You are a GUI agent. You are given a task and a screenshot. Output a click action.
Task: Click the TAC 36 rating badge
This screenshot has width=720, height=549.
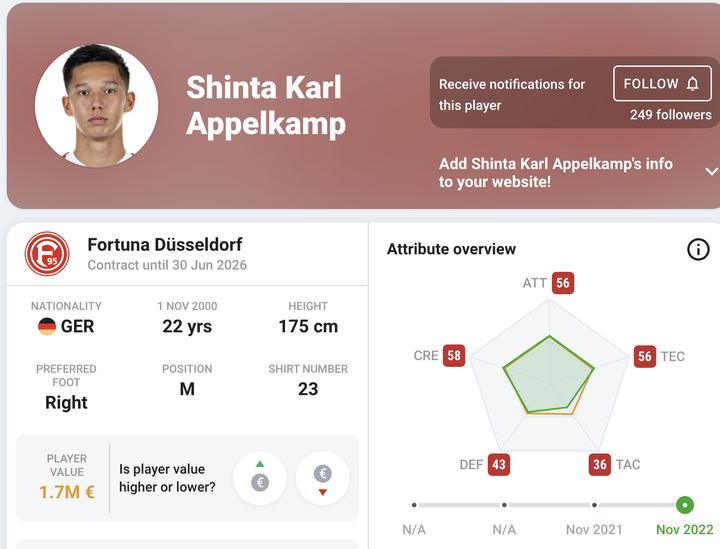[x=600, y=464]
